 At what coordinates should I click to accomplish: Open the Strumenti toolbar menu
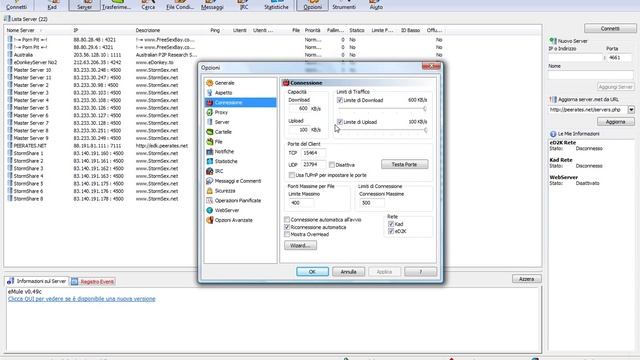(344, 5)
